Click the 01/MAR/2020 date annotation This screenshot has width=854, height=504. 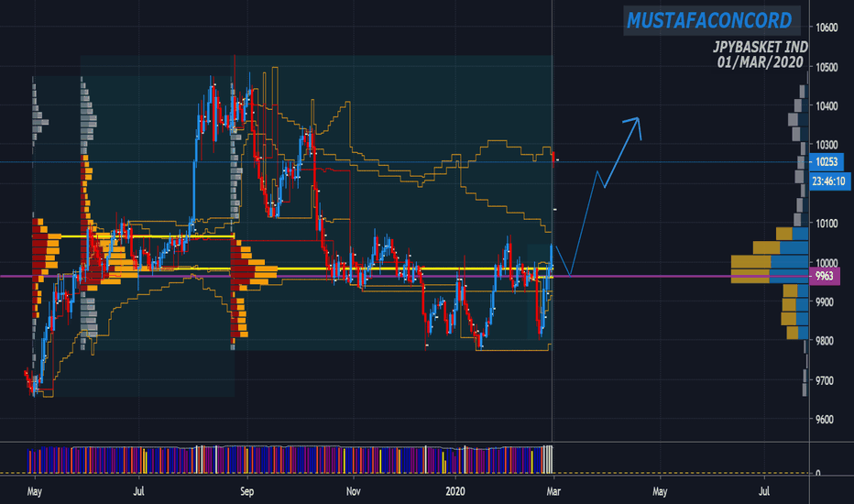point(761,62)
